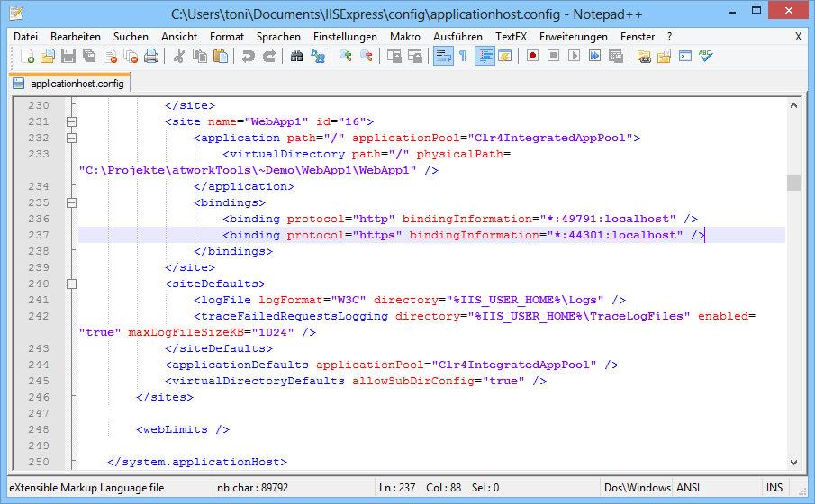Collapse the bindings block on line 235
Viewport: 815px width, 504px height.
click(x=71, y=202)
